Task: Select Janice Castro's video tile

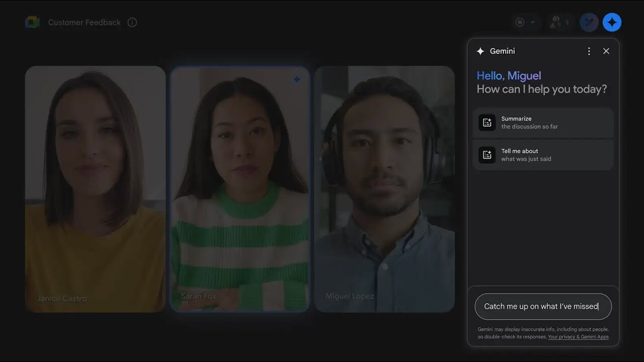Action: pyautogui.click(x=95, y=189)
